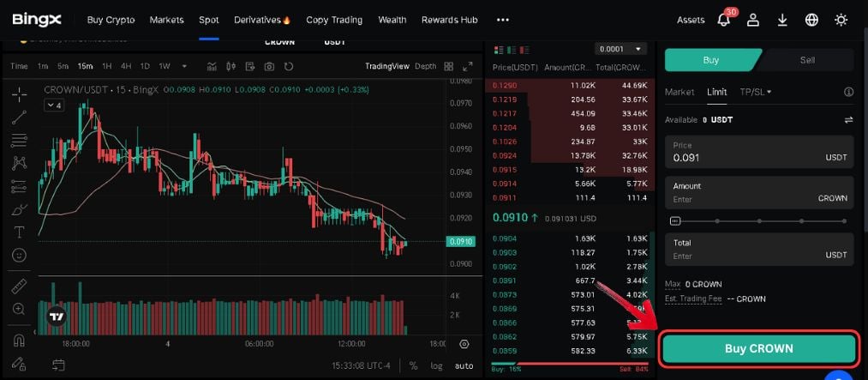
Task: Toggle lock all drawing tools
Action: click(20, 364)
